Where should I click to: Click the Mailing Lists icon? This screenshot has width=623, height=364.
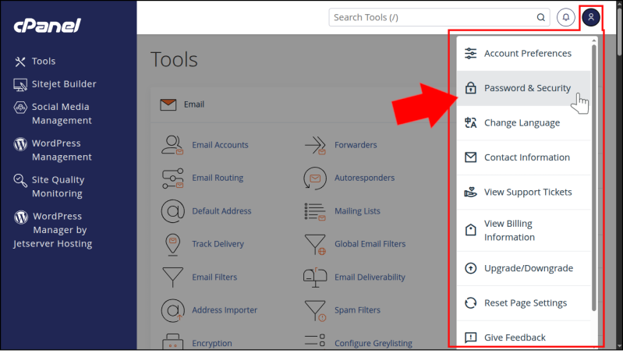coord(315,211)
